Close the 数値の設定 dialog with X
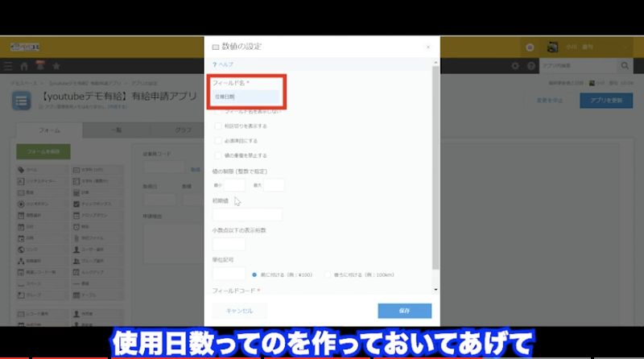 [x=429, y=47]
